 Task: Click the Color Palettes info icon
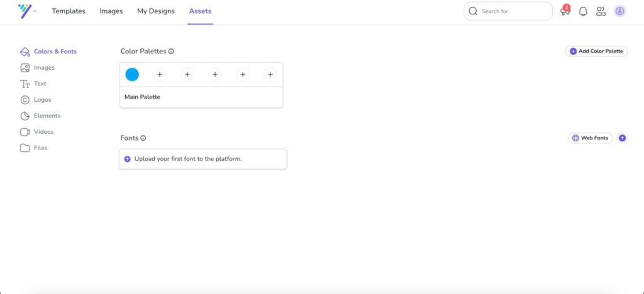point(171,52)
